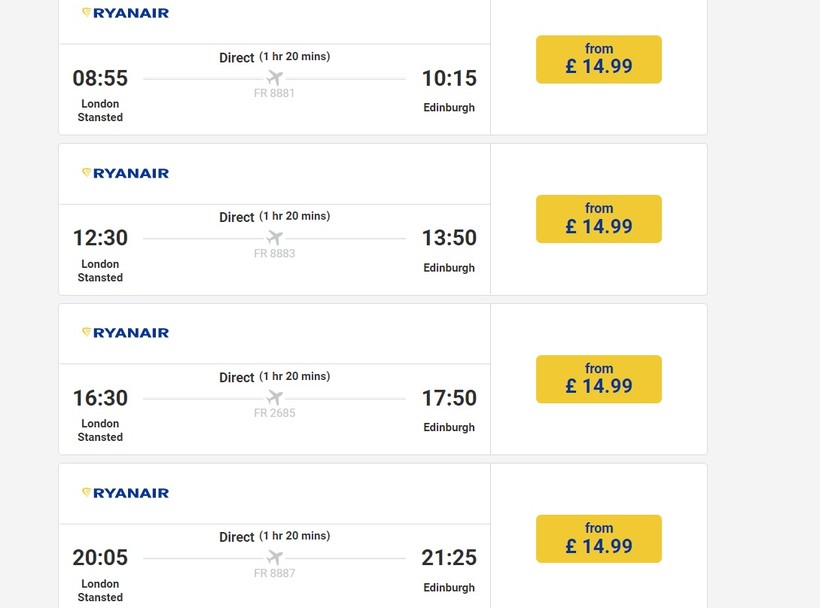The width and height of the screenshot is (820, 608).
Task: Select the £14.99 fare for the 12:30 departure
Action: (599, 219)
